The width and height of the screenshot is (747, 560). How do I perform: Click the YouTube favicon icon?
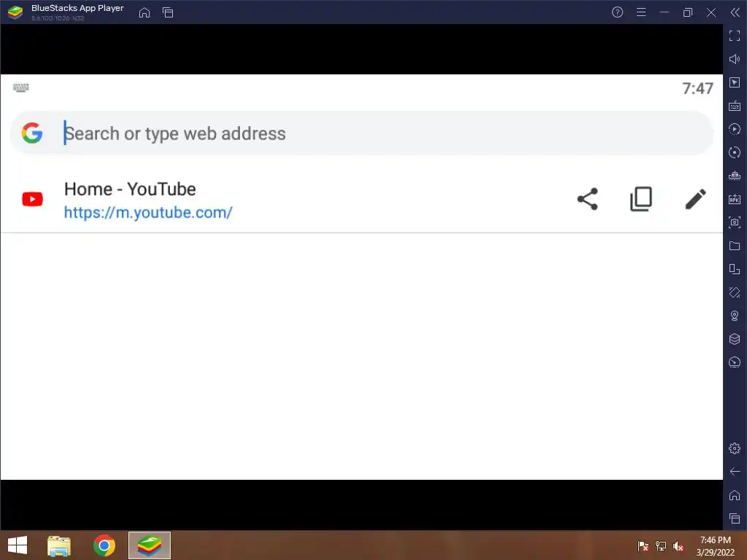coord(32,199)
